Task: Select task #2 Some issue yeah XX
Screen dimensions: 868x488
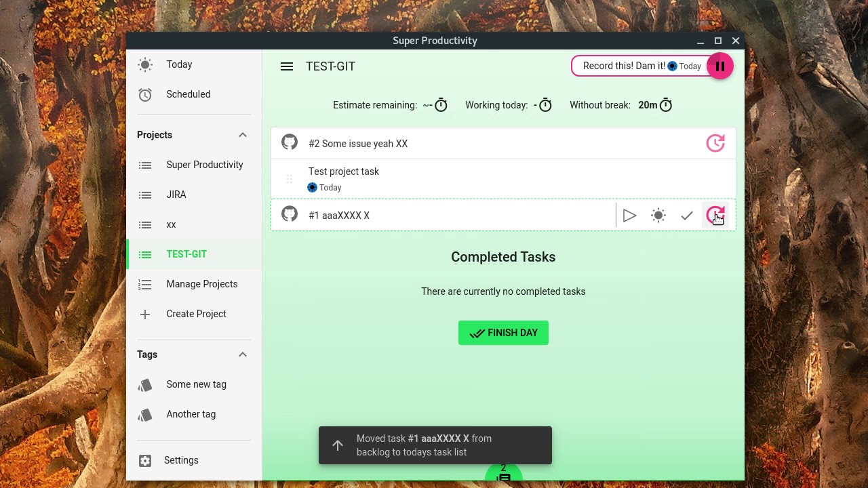Action: tap(358, 144)
